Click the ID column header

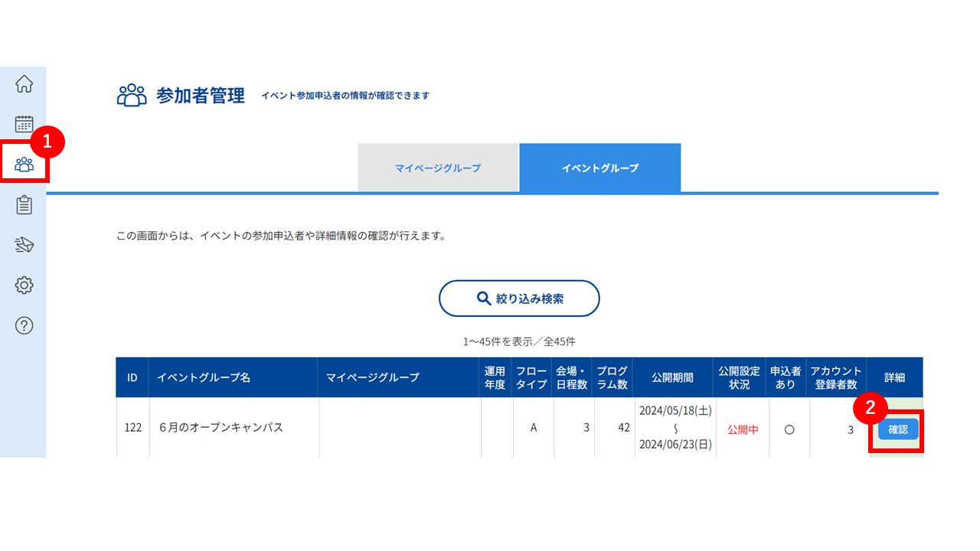[132, 377]
